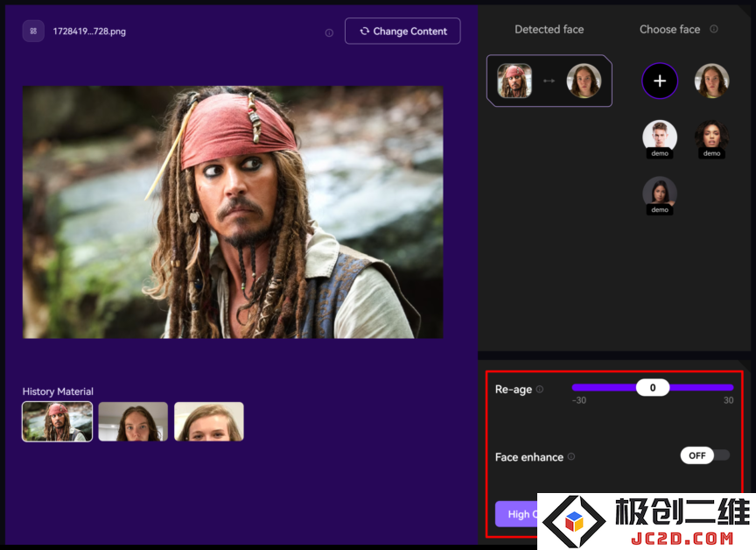Viewport: 756px width, 550px height.
Task: Select the pirate thumbnail in History Material
Action: tap(58, 421)
